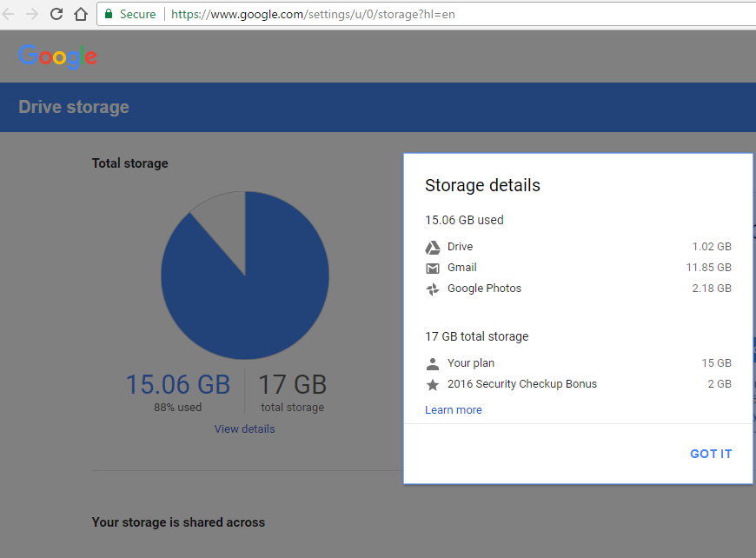
Task: Click the Total storage heading
Action: pos(129,163)
